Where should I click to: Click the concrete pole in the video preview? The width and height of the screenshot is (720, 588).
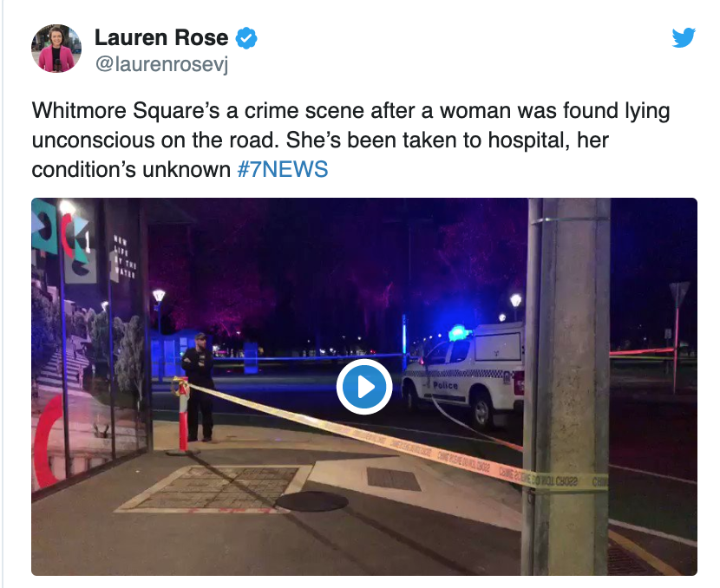(567, 387)
